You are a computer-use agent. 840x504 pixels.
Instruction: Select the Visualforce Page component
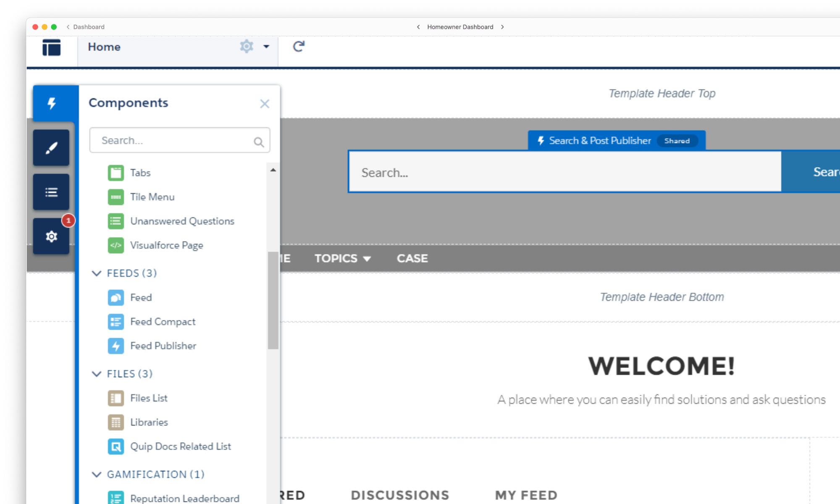(x=167, y=245)
